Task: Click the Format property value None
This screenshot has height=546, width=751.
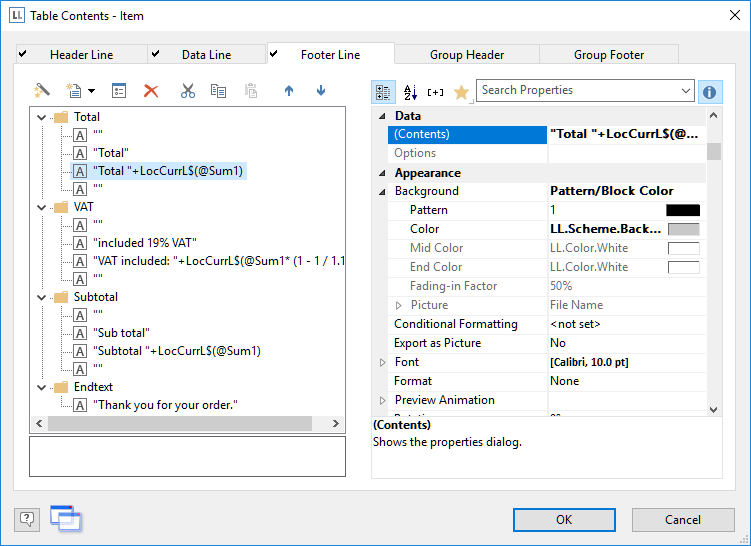Action: [564, 381]
